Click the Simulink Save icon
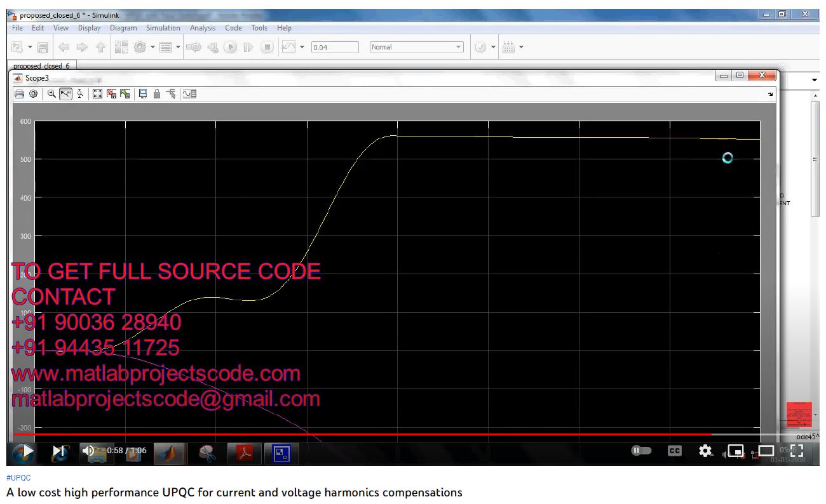 click(x=43, y=47)
